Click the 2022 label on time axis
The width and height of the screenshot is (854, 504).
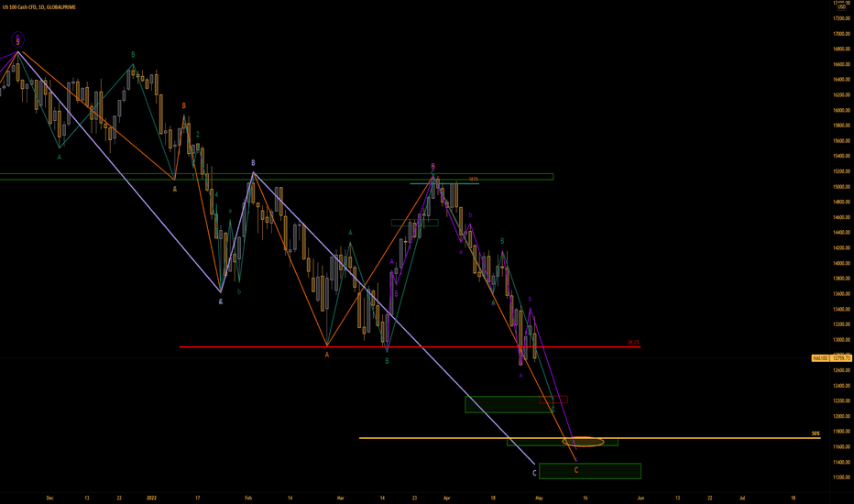pyautogui.click(x=151, y=498)
